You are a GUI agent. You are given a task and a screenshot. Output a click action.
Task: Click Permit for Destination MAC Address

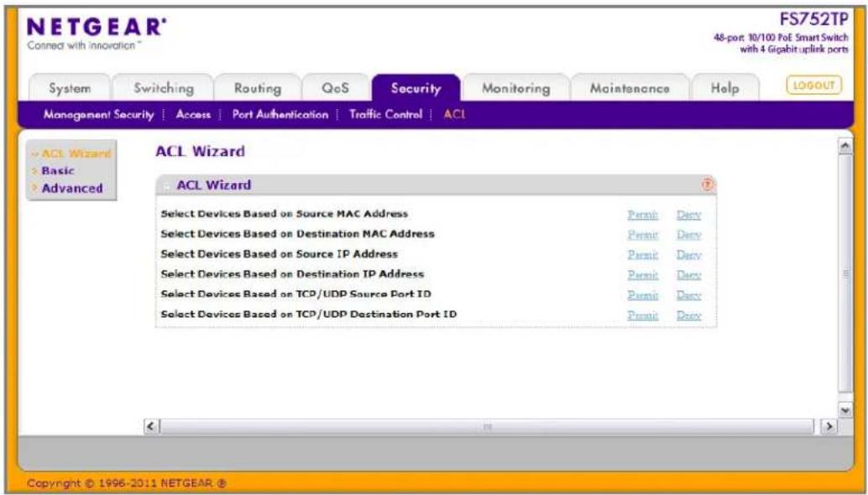643,235
